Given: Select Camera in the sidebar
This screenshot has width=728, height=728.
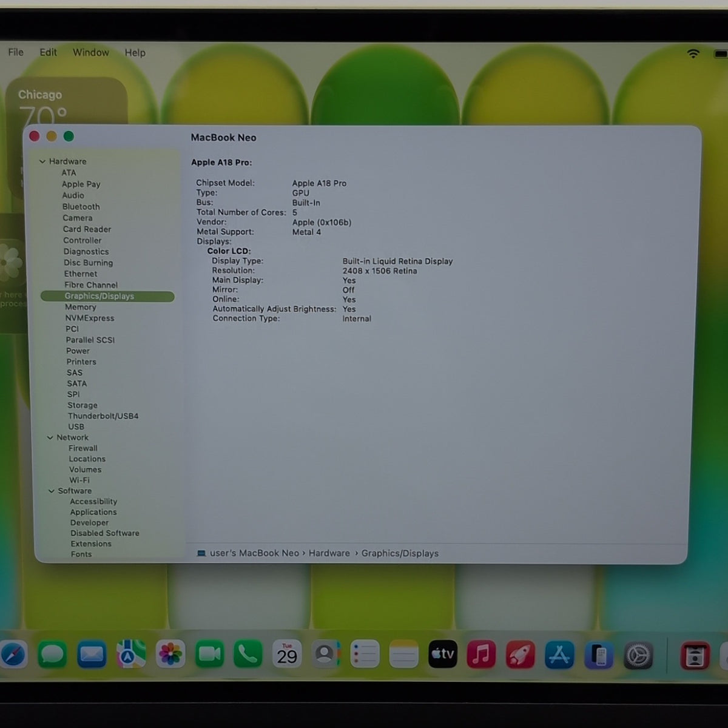Looking at the screenshot, I should [x=78, y=218].
